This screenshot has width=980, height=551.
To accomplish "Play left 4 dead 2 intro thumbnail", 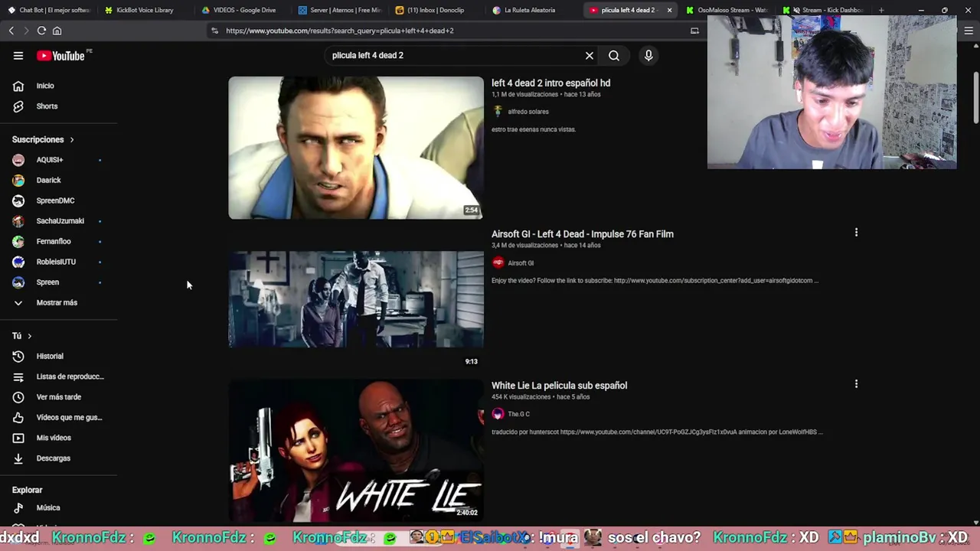I will 356,148.
